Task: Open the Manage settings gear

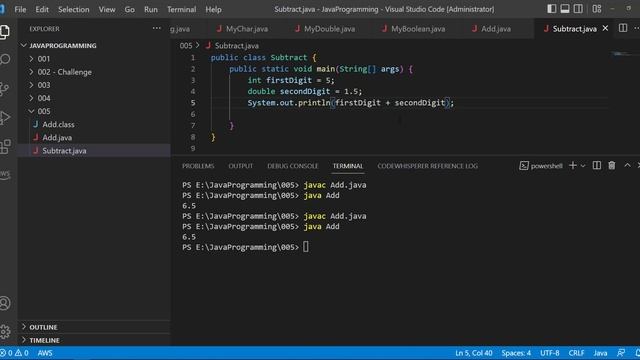Action: click(5, 331)
